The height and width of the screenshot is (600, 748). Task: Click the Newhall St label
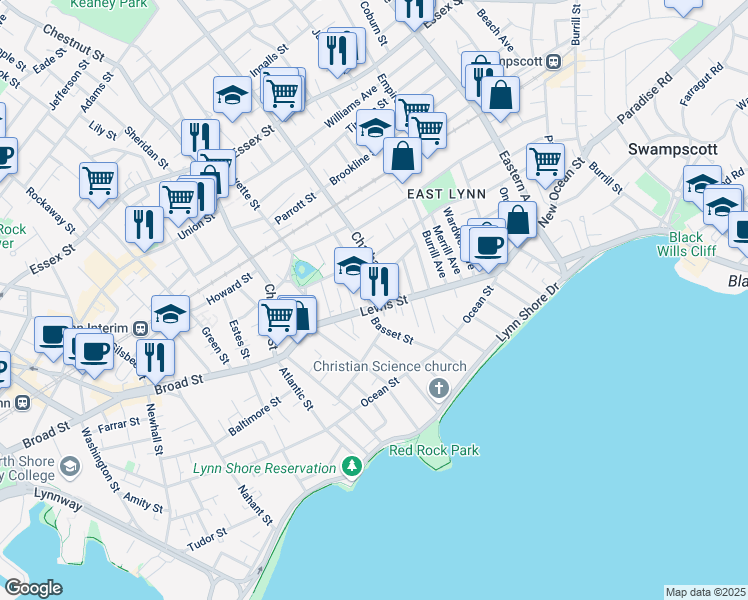coord(154,429)
